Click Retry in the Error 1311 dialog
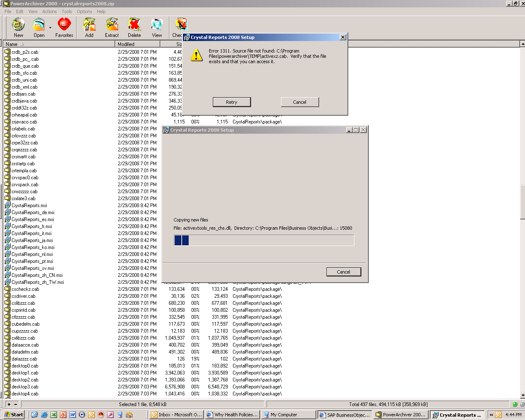This screenshot has width=525, height=420. (x=232, y=102)
